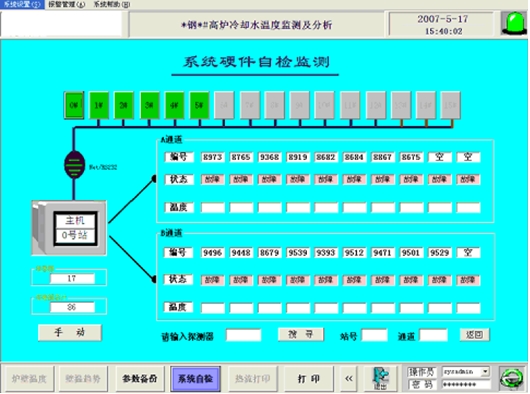Click the 打印 print button
Viewport: 530px width, 394px height.
pos(309,379)
